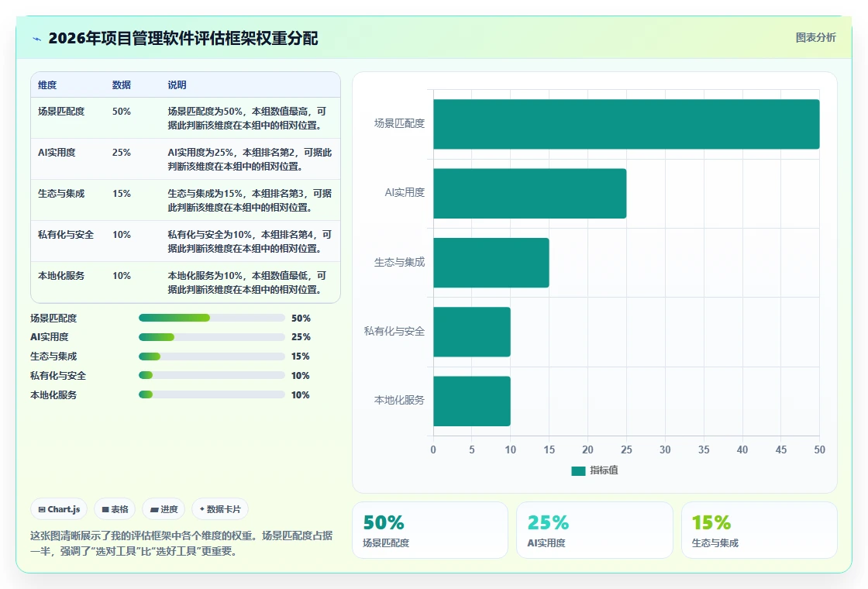868x589 pixels.
Task: Click the 本地化服务 table row name
Action: click(61, 276)
